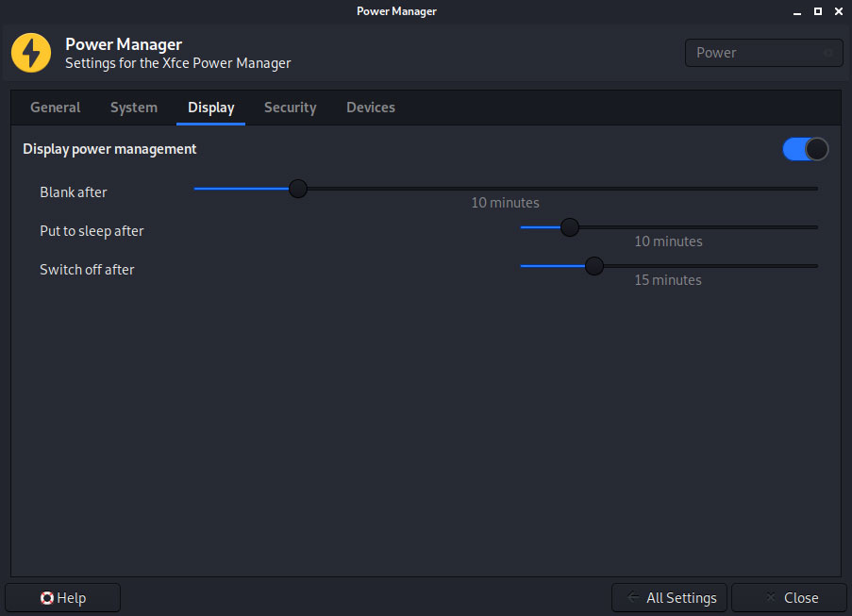Show the Devices tab
The image size is (852, 616).
[371, 108]
